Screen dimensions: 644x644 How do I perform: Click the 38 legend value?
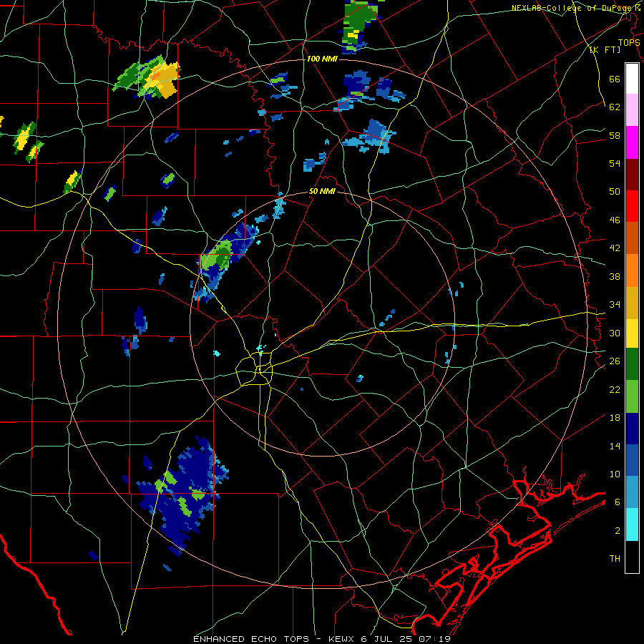(x=615, y=276)
